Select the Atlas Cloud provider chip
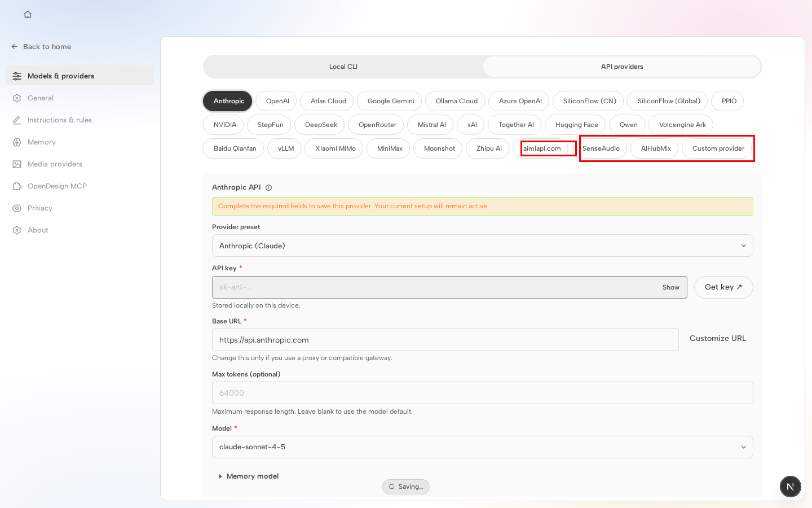The height and width of the screenshot is (508, 812). (328, 101)
